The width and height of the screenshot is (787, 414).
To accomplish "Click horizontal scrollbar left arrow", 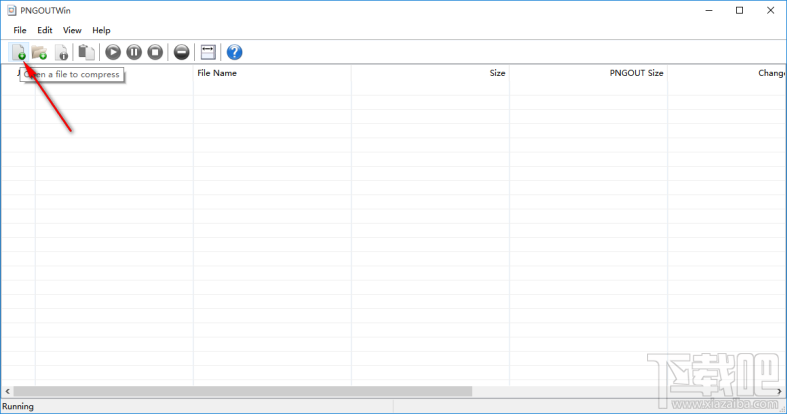I will [x=7, y=391].
